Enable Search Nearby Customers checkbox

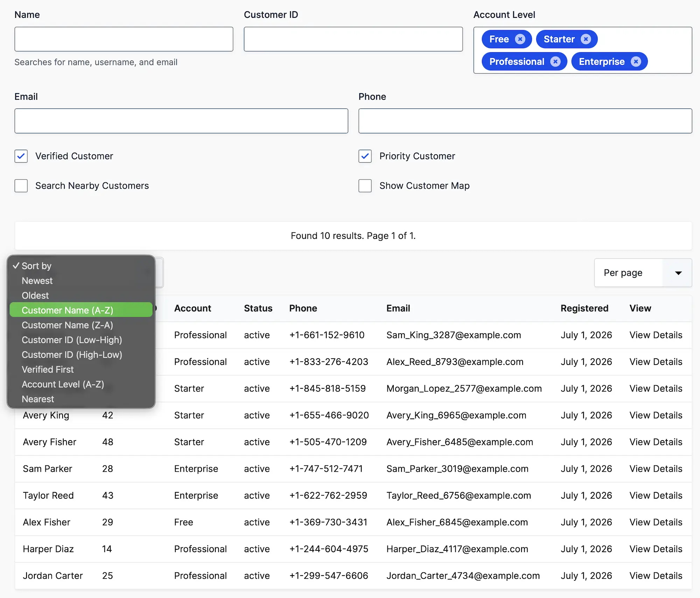pyautogui.click(x=21, y=186)
